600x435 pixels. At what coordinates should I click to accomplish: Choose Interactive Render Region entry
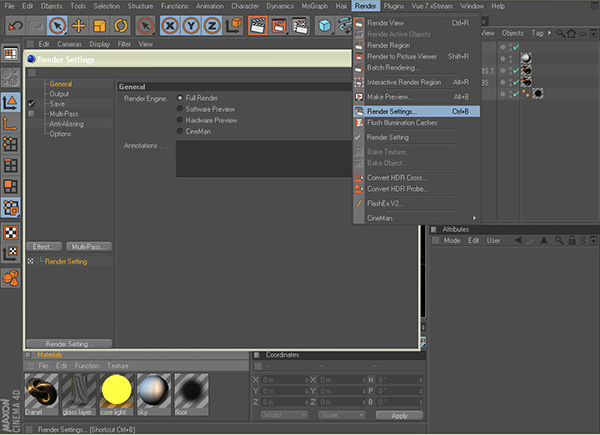tap(416, 82)
